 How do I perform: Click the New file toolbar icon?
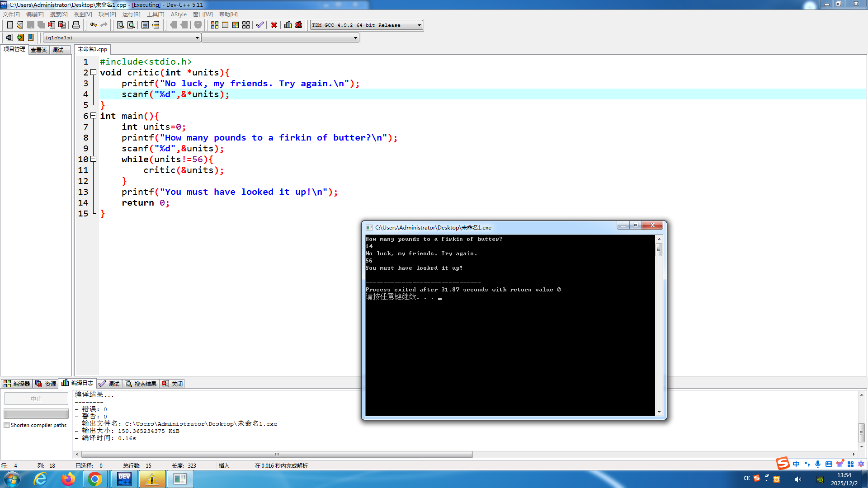(9, 25)
